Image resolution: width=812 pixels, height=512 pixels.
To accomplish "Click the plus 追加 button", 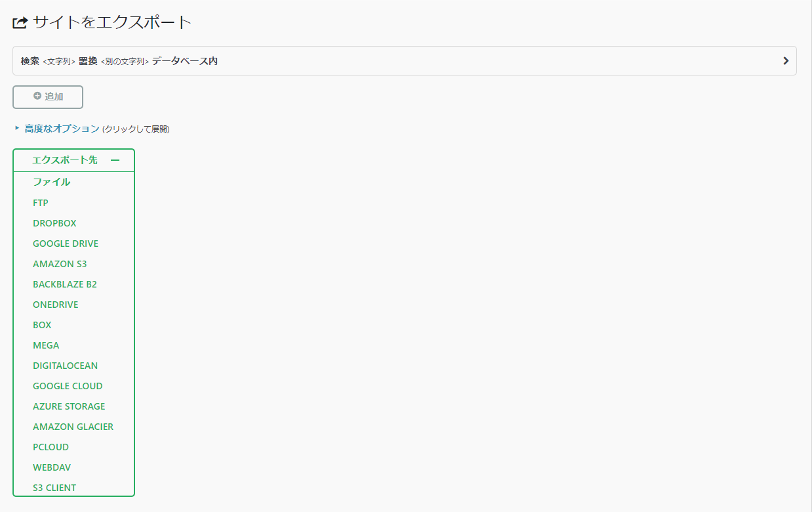I will (x=48, y=96).
